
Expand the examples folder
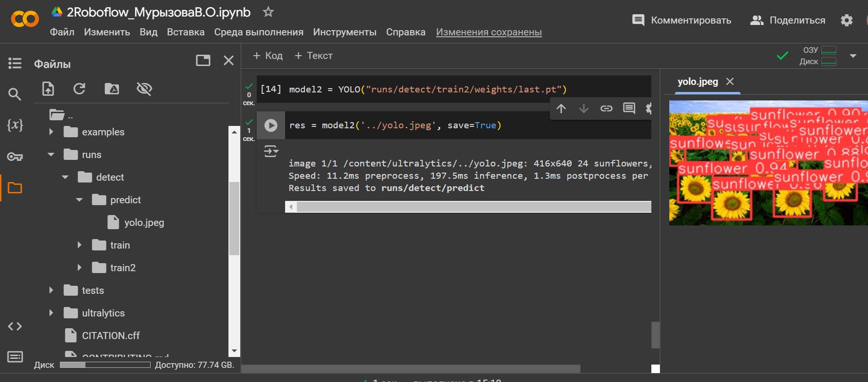pos(51,132)
